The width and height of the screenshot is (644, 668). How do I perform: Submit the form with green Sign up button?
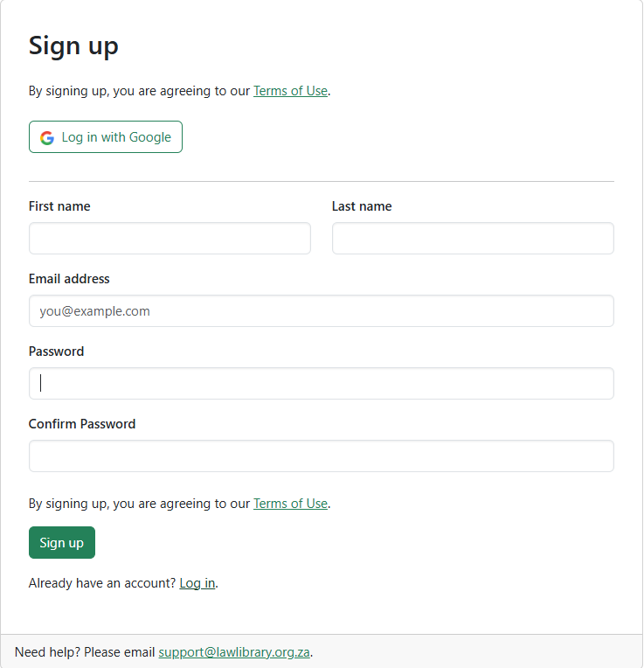click(x=62, y=542)
